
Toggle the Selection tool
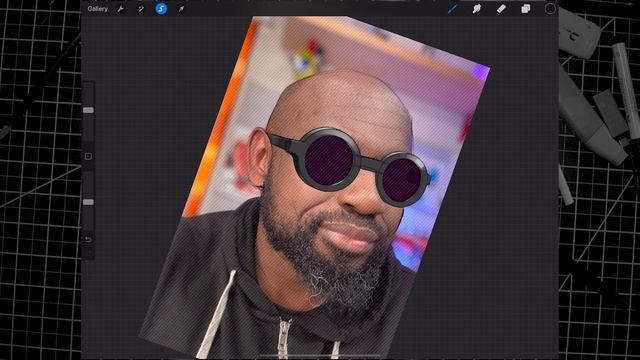(161, 9)
